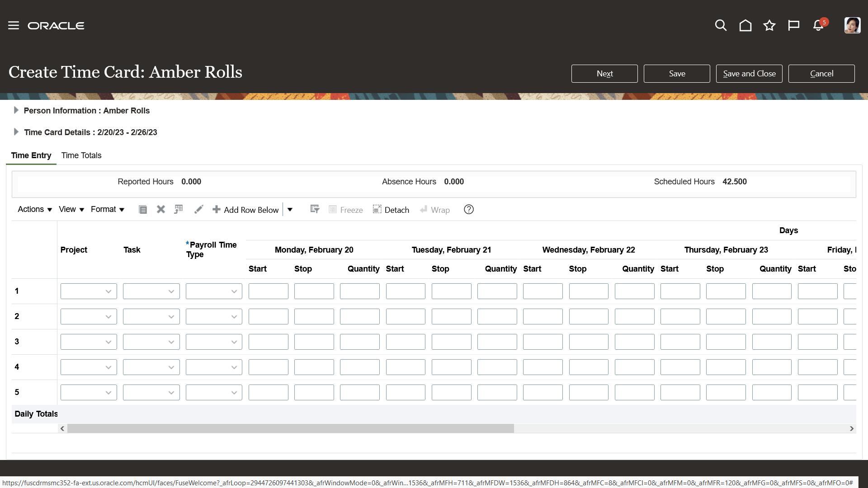Viewport: 868px width, 488px height.
Task: Delete the selected row using the X icon
Action: pyautogui.click(x=160, y=209)
